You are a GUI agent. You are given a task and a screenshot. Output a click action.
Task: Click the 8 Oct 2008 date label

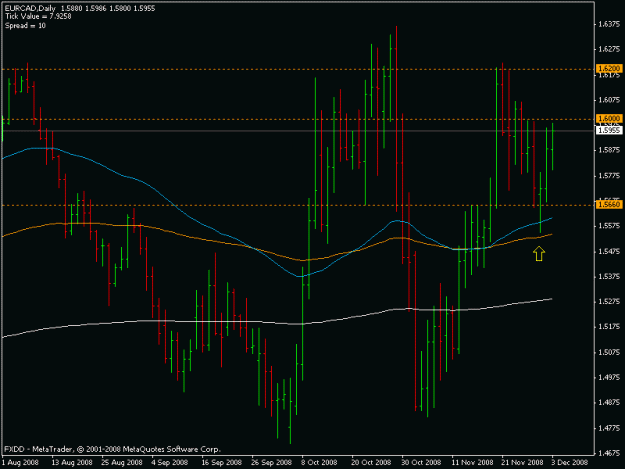click(x=319, y=462)
